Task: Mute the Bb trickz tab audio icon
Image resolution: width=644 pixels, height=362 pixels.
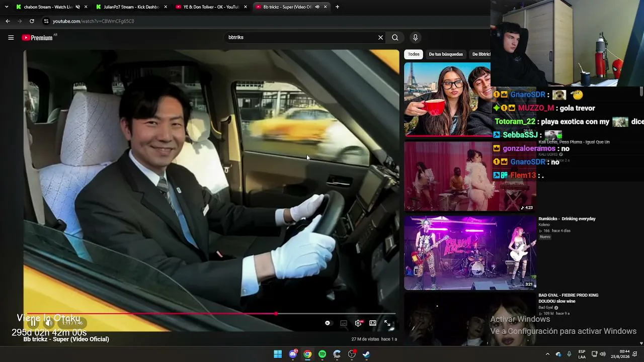Action: coord(317,7)
